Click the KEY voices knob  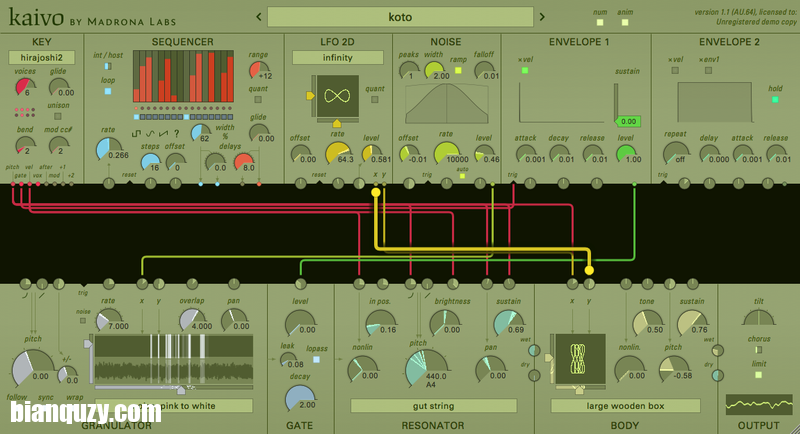pos(26,87)
